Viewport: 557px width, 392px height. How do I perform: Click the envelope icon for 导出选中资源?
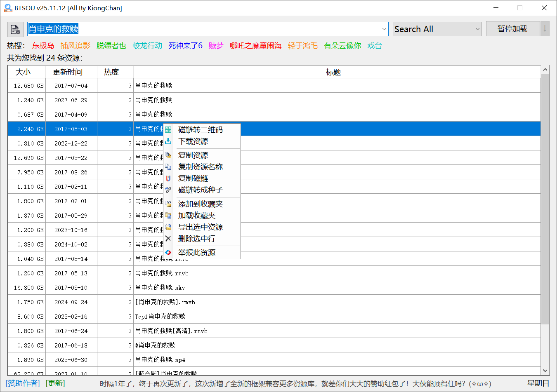coord(168,227)
